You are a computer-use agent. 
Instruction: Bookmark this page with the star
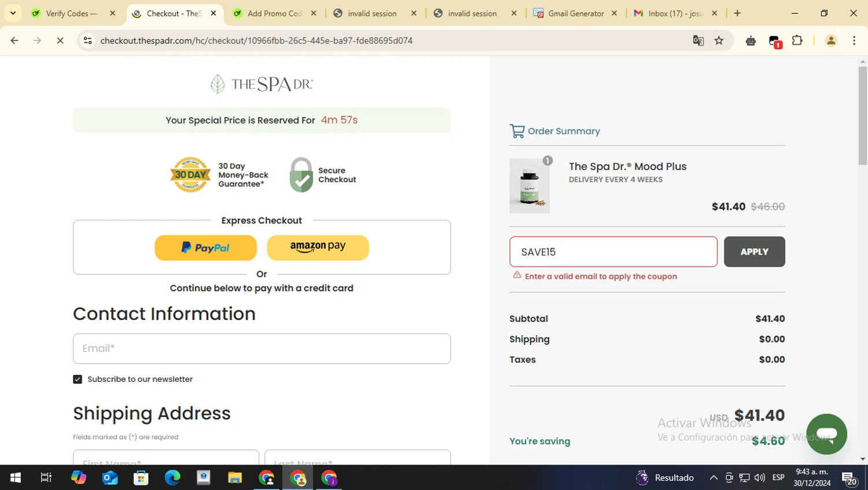(719, 40)
